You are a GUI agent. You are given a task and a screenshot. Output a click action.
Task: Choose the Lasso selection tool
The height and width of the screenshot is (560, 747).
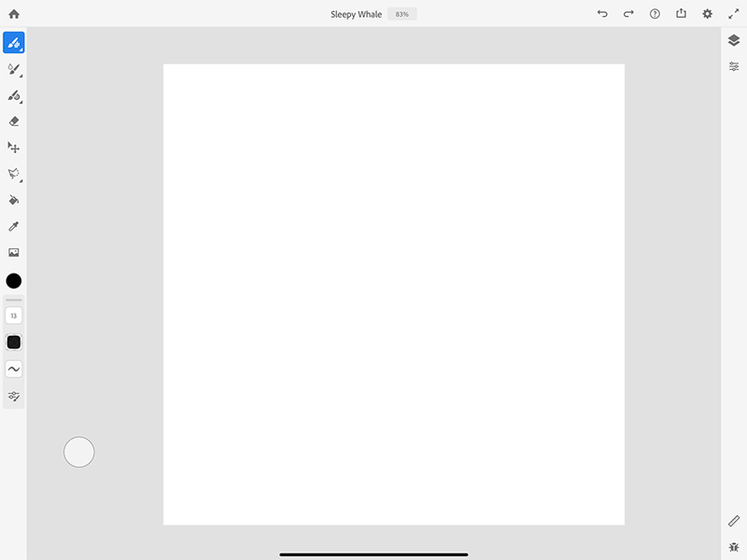(x=13, y=174)
